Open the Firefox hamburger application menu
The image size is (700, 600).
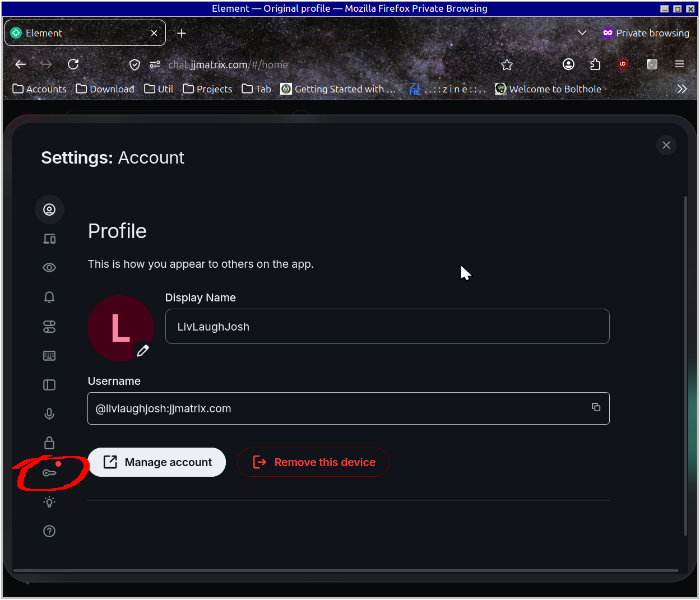(x=680, y=64)
